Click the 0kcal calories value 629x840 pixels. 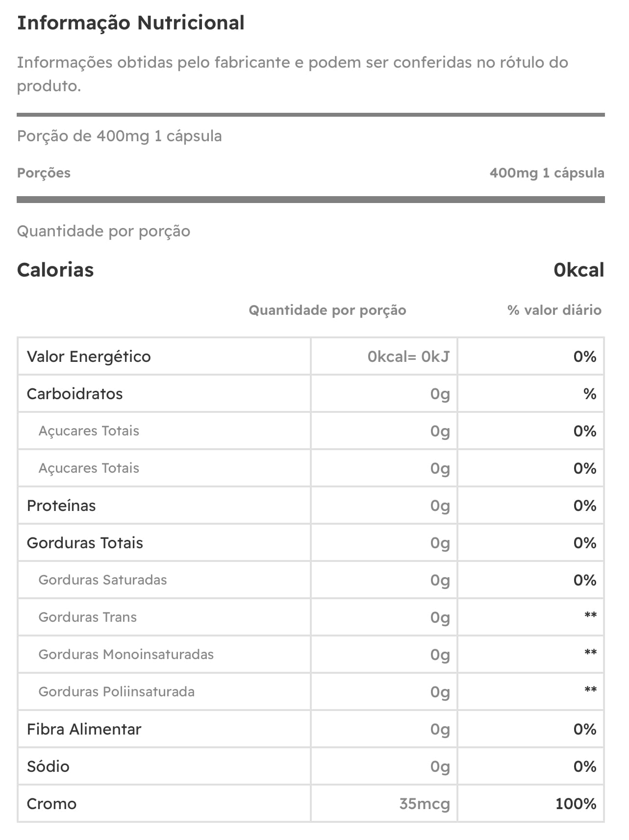point(579,270)
